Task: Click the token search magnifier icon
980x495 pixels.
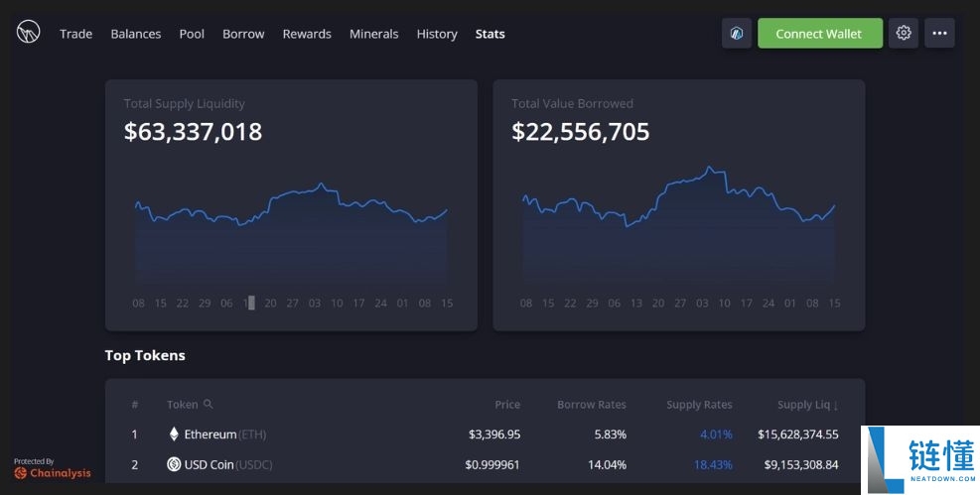Action: (208, 405)
